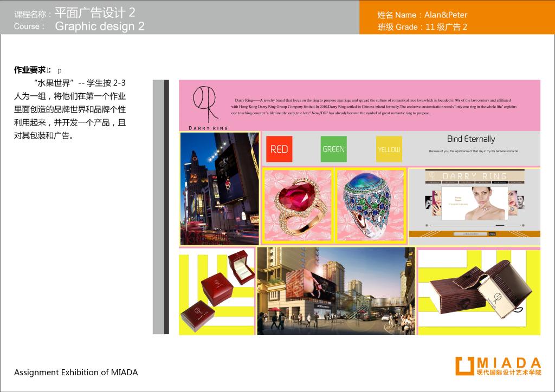Click the 'DARRY RING' caption under the logo
The width and height of the screenshot is (555, 392).
click(208, 128)
